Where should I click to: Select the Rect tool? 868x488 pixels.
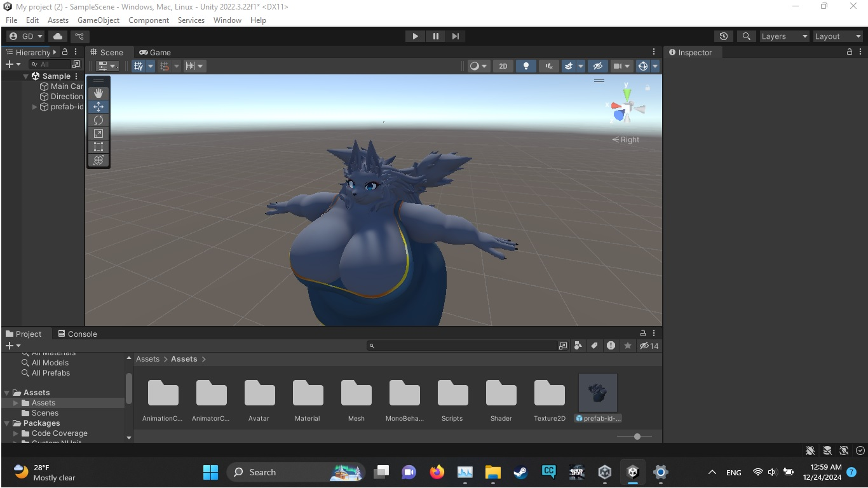coord(98,147)
